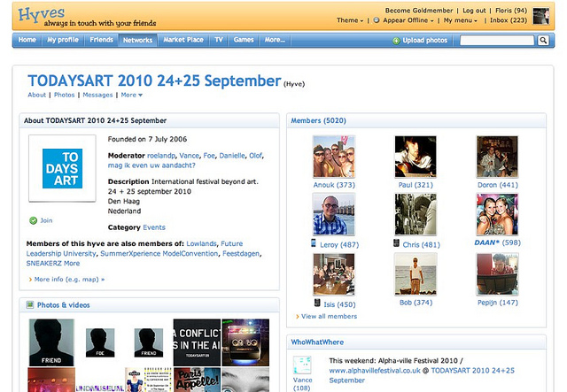Open the Appear Offline status dropdown
Image resolution: width=567 pixels, height=392 pixels.
408,20
